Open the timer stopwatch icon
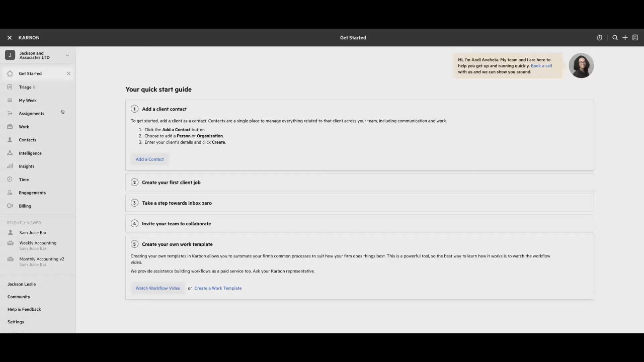 599,38
